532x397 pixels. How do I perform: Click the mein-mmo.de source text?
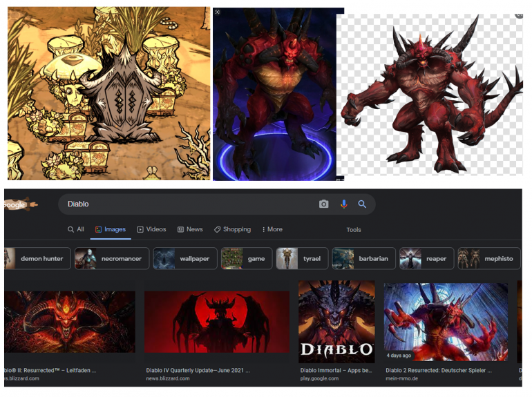point(401,378)
